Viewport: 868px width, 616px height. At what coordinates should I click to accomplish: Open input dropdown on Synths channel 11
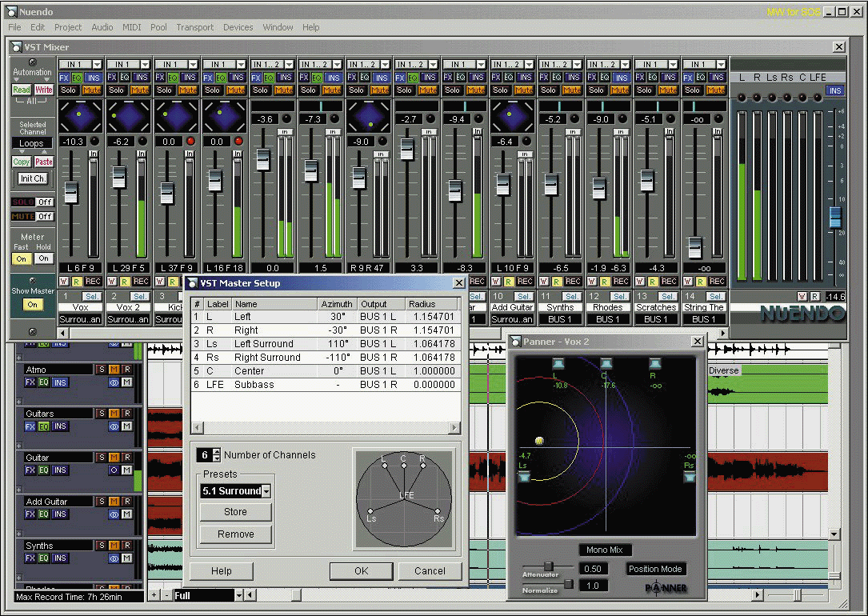577,65
